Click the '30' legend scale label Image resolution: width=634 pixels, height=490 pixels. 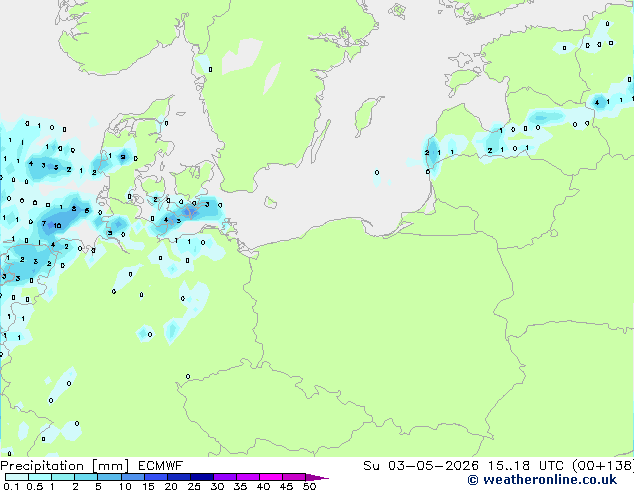pyautogui.click(x=218, y=486)
